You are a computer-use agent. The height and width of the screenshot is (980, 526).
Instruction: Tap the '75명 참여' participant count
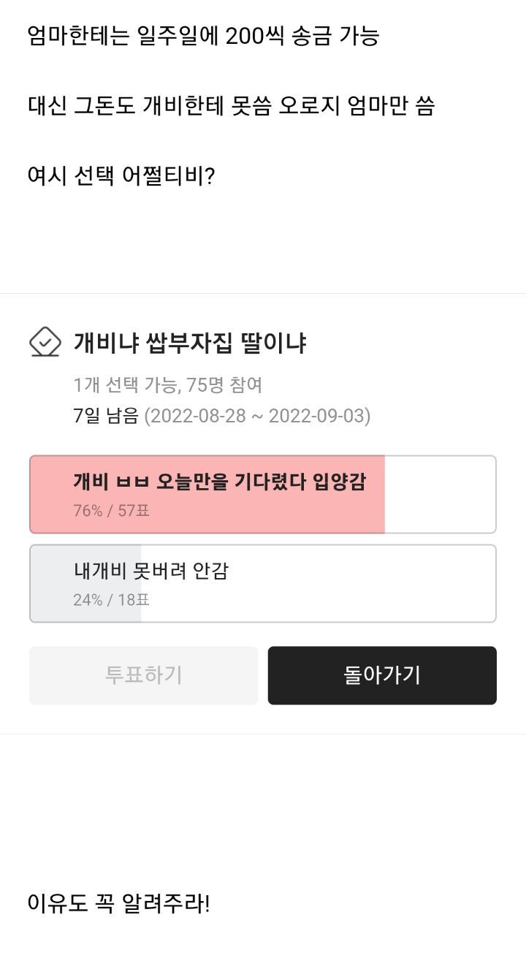point(224,384)
